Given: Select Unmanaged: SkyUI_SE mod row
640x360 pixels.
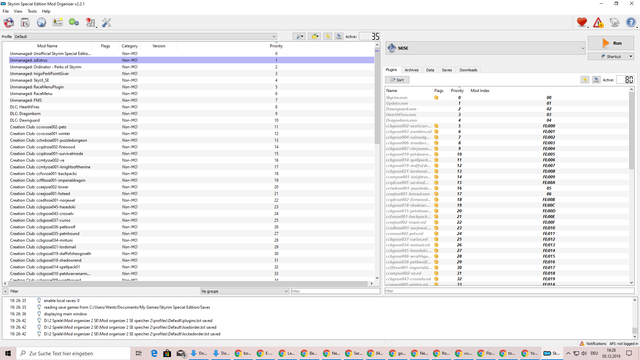Looking at the screenshot, I should pyautogui.click(x=191, y=80).
